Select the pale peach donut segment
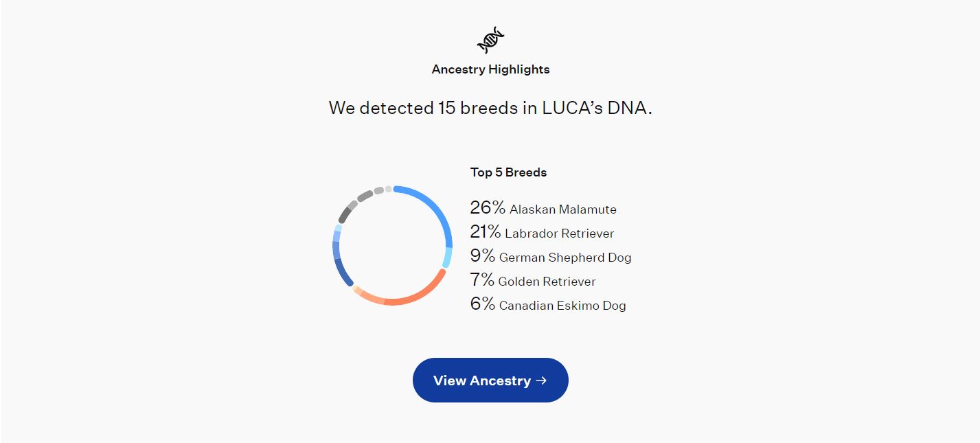 pyautogui.click(x=357, y=290)
